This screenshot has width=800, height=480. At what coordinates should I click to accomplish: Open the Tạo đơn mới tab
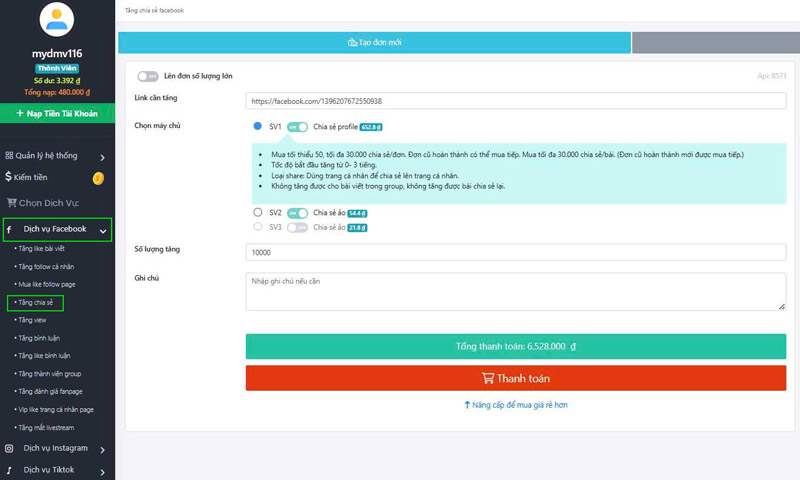pos(375,43)
